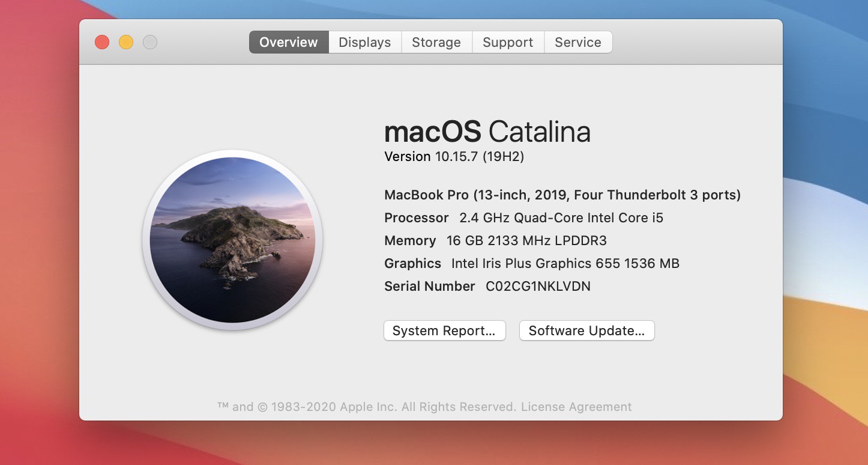Viewport: 868px width, 465px height.
Task: Click the greyed-out zoom window button
Action: tap(150, 42)
